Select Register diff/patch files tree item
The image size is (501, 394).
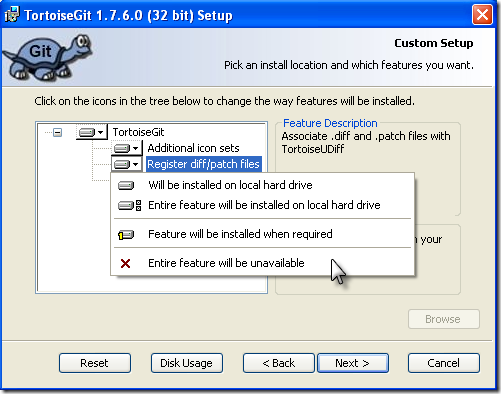point(203,164)
